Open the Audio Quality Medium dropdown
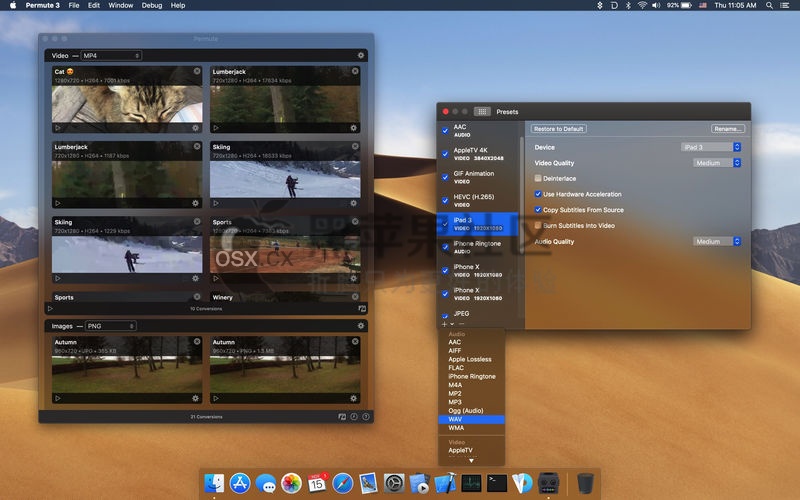 coord(717,241)
